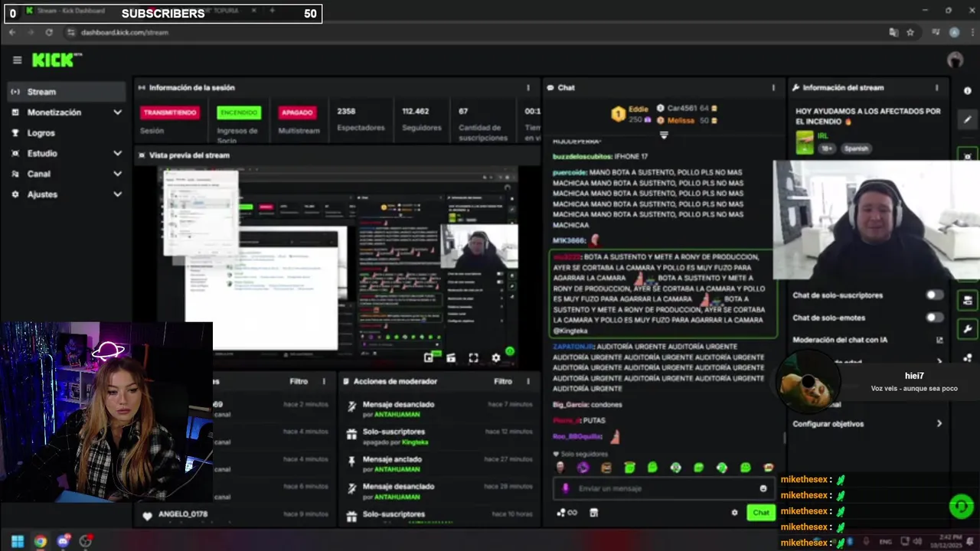Open Filtro in Acciones de moderador
This screenshot has height=551, width=980.
(503, 381)
